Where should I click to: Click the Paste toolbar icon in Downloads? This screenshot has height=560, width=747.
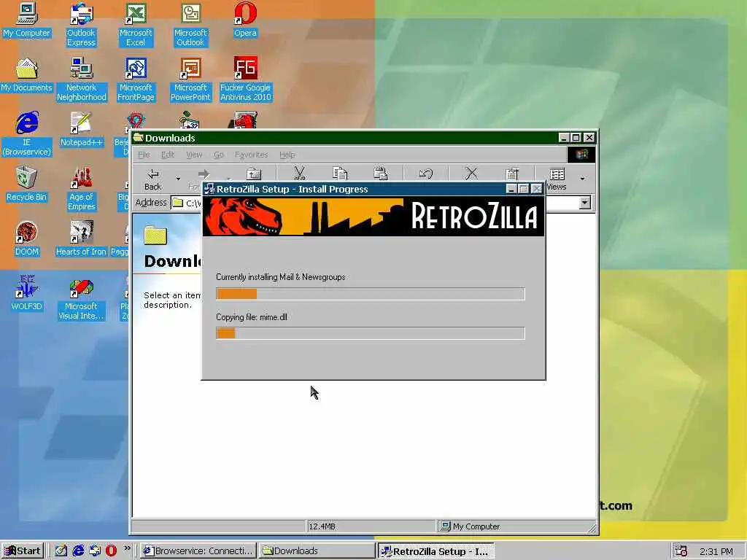(380, 174)
